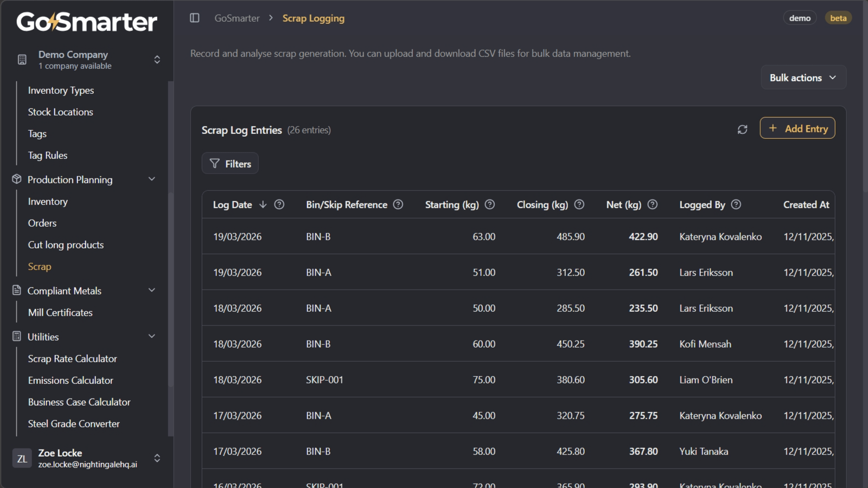Refresh the Scrap Log Entries table
The height and width of the screenshot is (488, 868).
742,129
